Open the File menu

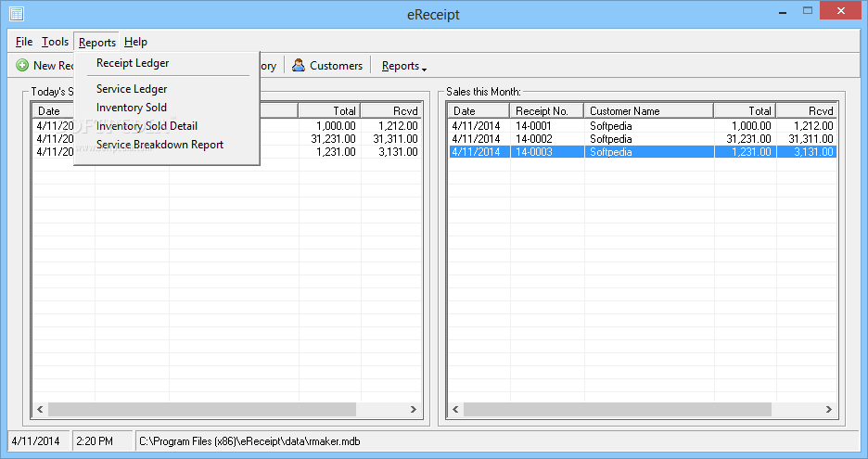tap(24, 42)
